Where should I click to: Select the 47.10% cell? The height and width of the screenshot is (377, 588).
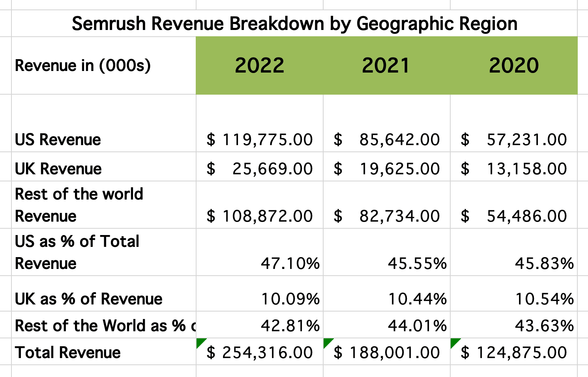[260, 252]
